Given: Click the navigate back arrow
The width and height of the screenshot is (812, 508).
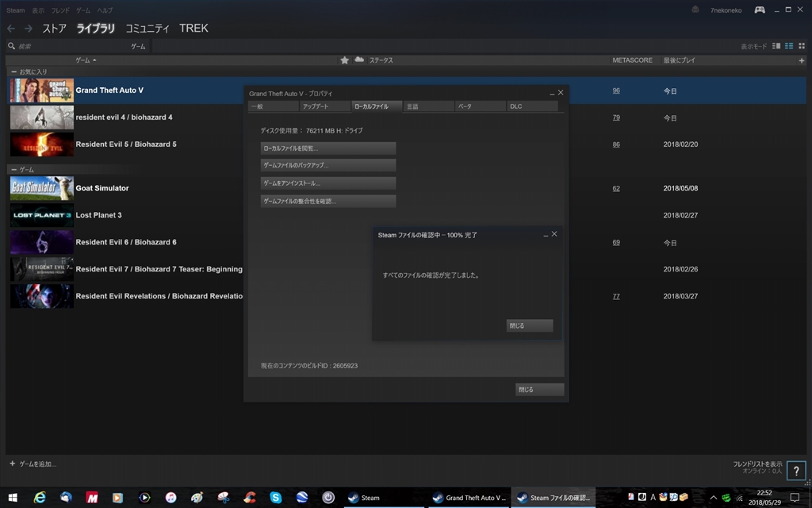Looking at the screenshot, I should click(x=11, y=29).
